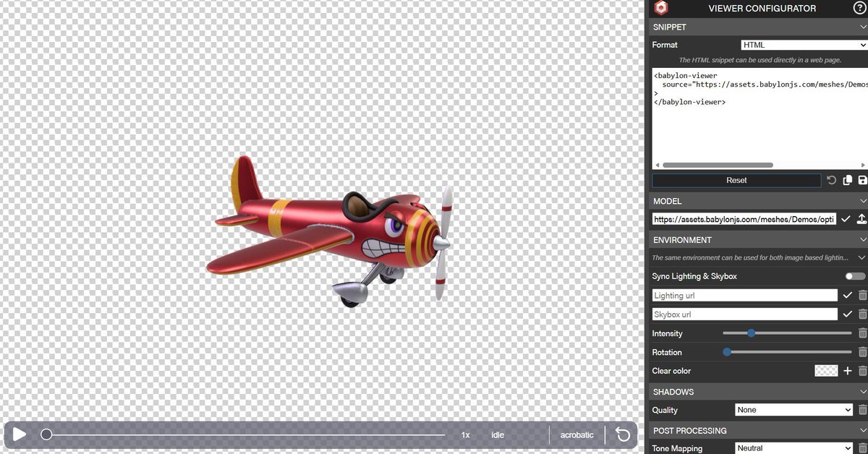Click the 'Quality' label
Viewport: 868px width, 454px height.
point(665,410)
